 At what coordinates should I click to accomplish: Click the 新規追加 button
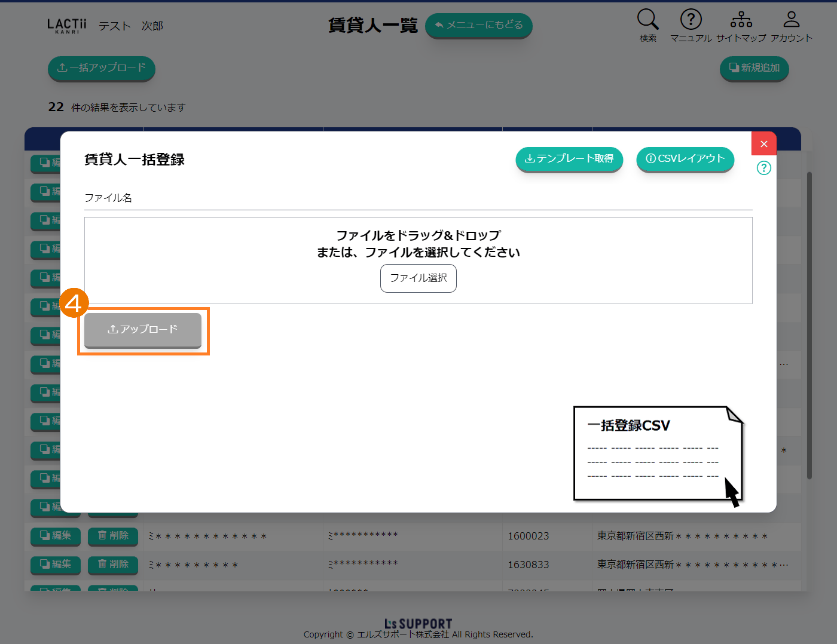(x=754, y=68)
